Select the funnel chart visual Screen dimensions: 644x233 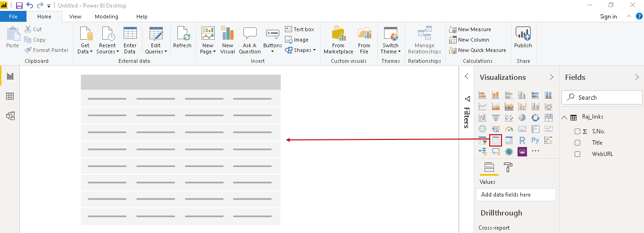(x=496, y=118)
